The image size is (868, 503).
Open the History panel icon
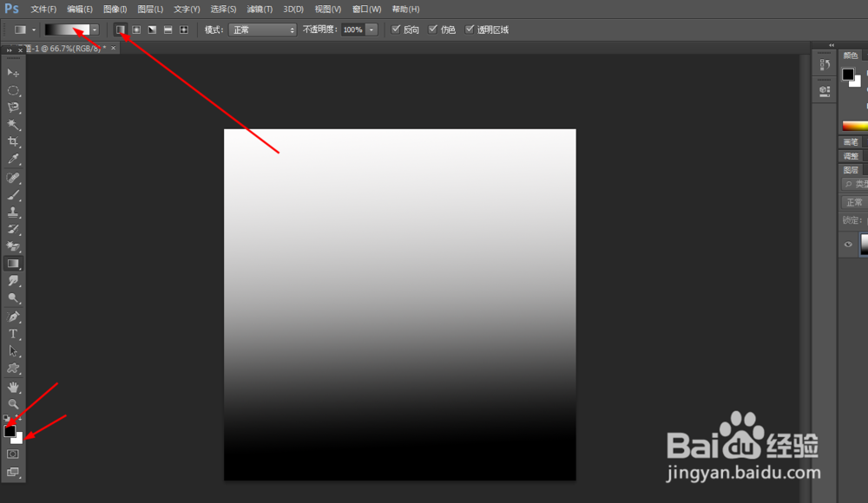(825, 65)
